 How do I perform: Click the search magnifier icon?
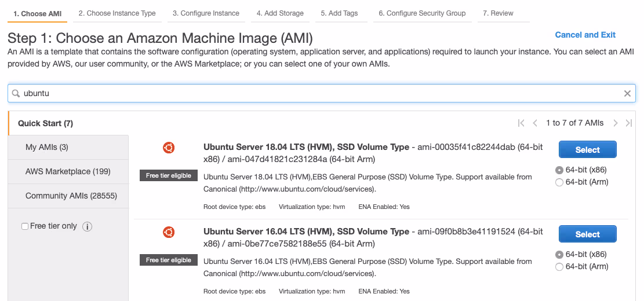[x=16, y=94]
